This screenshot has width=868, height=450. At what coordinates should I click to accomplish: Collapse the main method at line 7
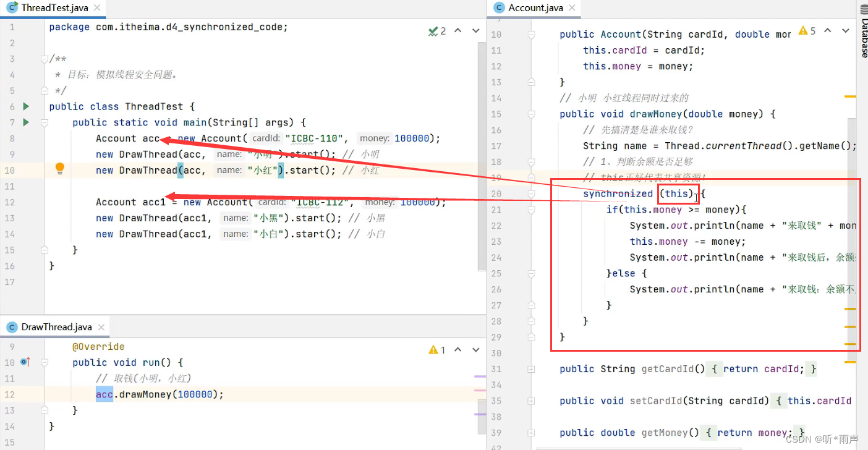click(x=44, y=122)
